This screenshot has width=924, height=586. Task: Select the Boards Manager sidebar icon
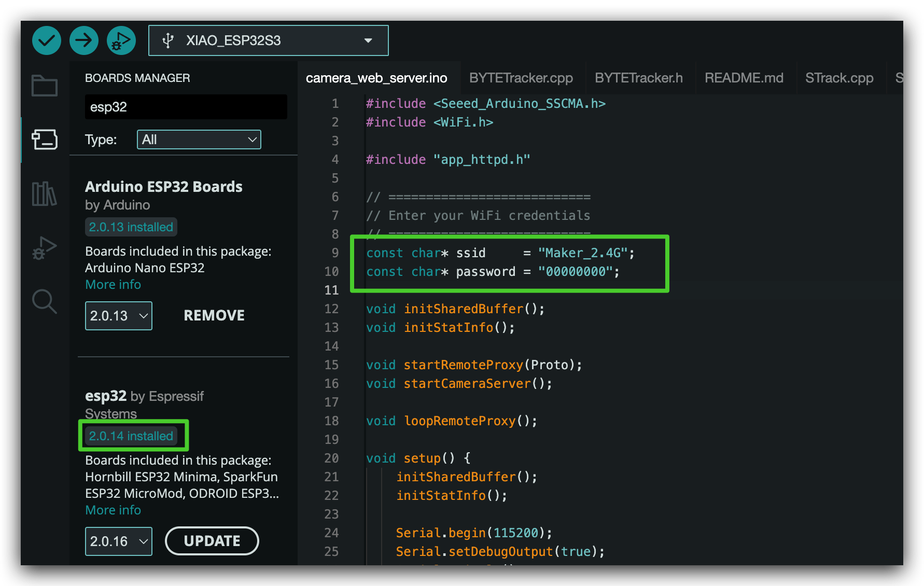(x=45, y=139)
